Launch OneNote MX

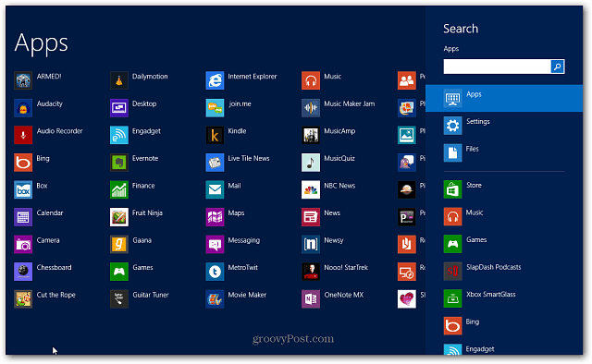(311, 299)
